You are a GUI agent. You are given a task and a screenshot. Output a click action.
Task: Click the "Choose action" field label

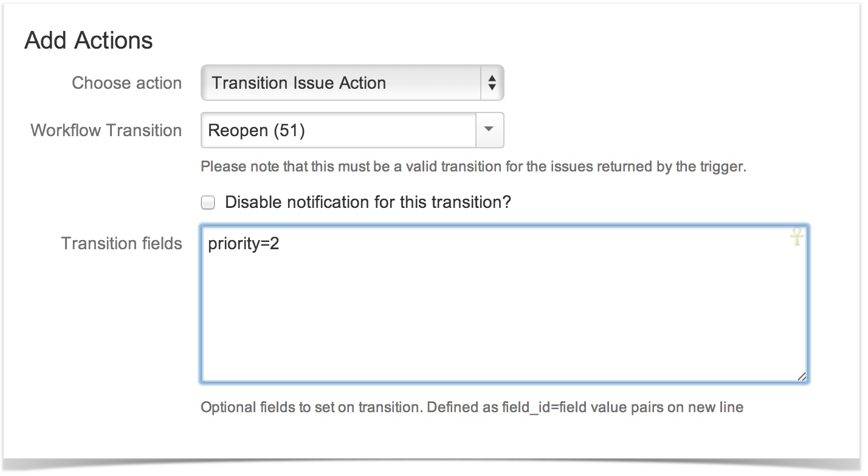click(126, 83)
